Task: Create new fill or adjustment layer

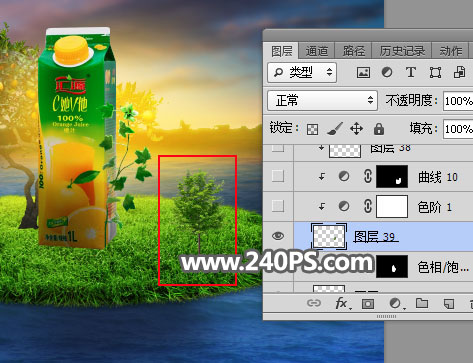Action: [x=395, y=303]
